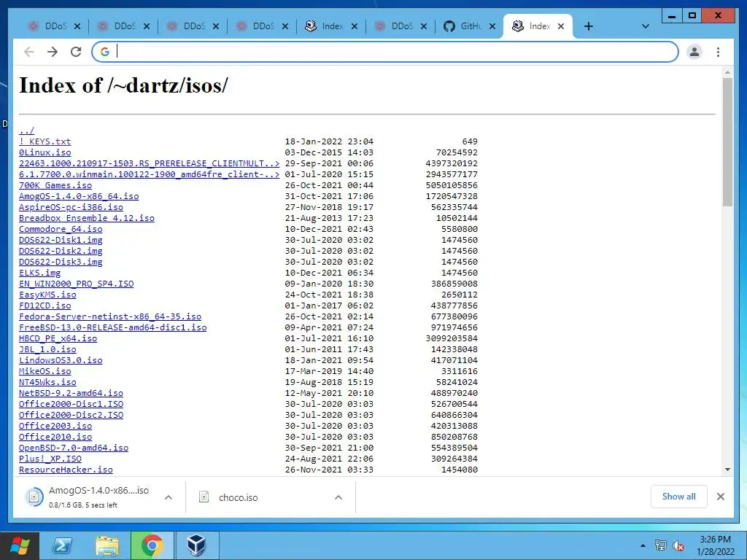Image resolution: width=747 pixels, height=560 pixels.
Task: Click the AmogOS download progress icon
Action: [x=34, y=497]
